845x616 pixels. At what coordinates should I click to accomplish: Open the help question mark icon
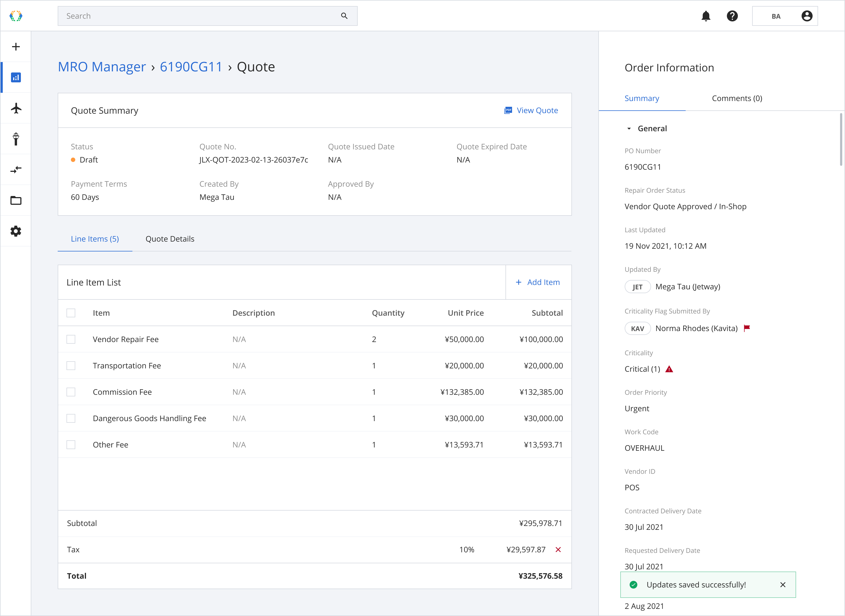(x=732, y=16)
